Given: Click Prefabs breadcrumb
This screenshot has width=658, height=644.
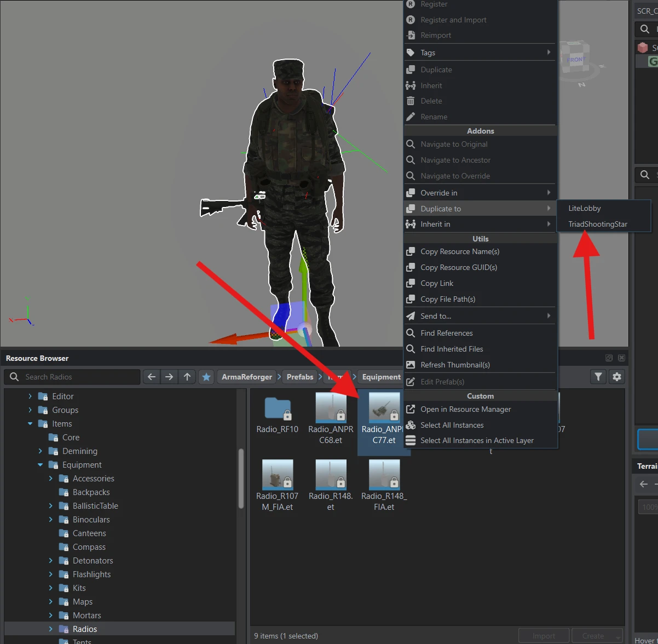Looking at the screenshot, I should click(x=300, y=377).
